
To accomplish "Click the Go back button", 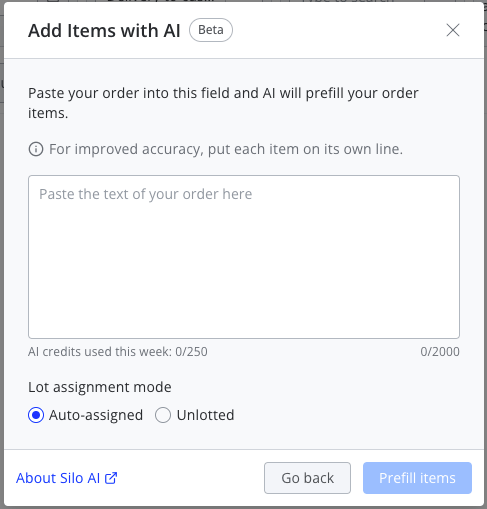I will (x=307, y=478).
